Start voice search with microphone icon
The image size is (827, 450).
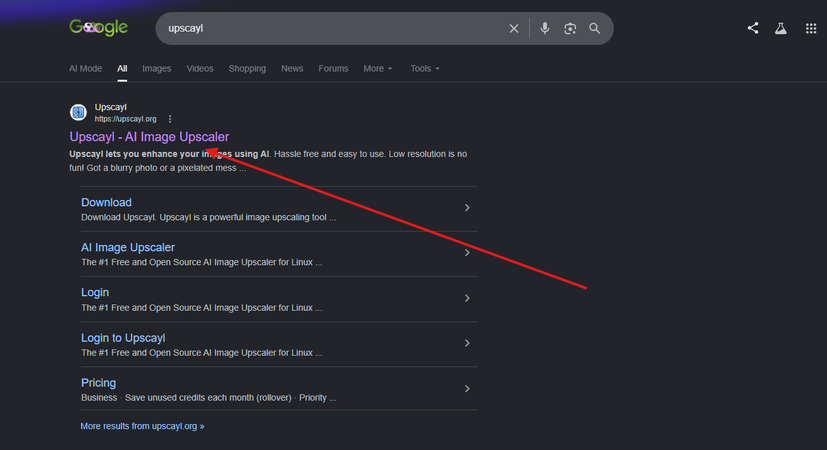click(545, 28)
